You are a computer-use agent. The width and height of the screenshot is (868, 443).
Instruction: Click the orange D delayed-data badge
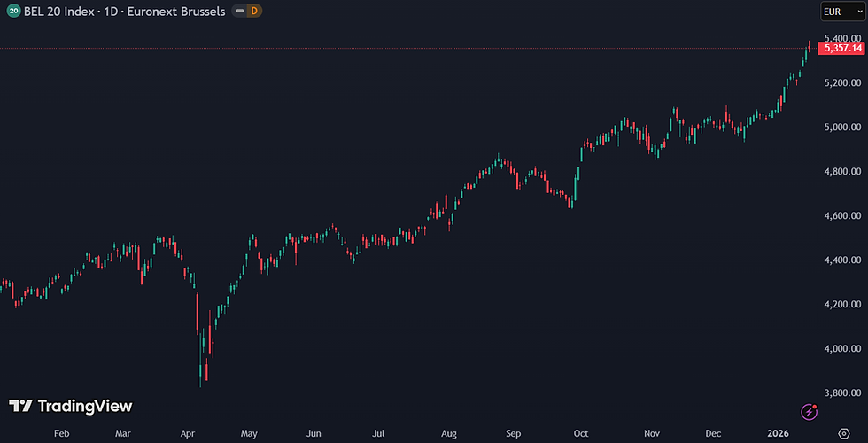point(253,12)
